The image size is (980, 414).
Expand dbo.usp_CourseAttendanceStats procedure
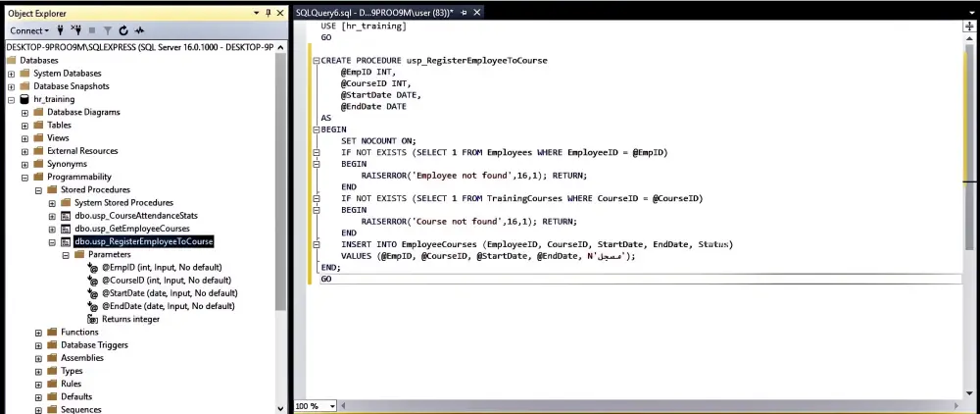tap(53, 216)
